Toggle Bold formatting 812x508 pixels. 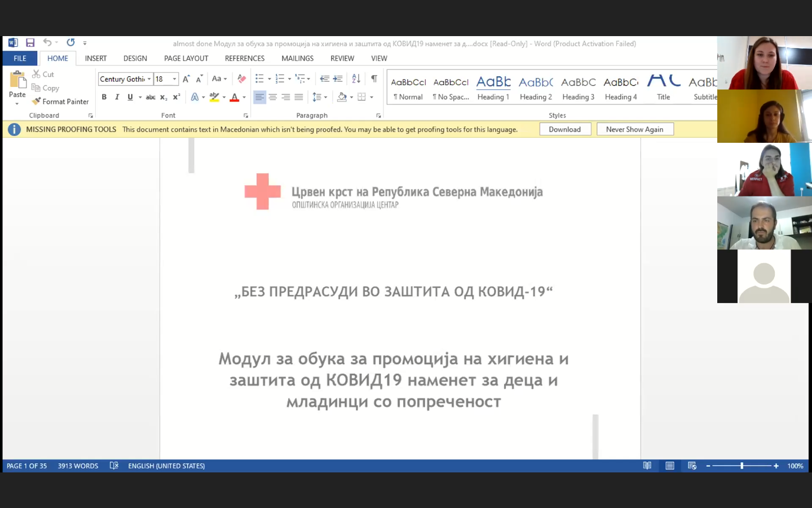pos(104,97)
